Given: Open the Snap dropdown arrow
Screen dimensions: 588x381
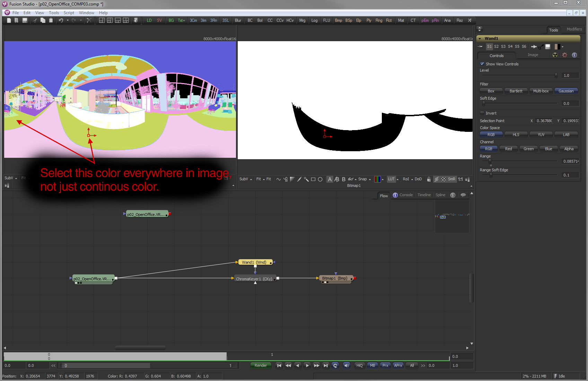Looking at the screenshot, I should click(370, 179).
